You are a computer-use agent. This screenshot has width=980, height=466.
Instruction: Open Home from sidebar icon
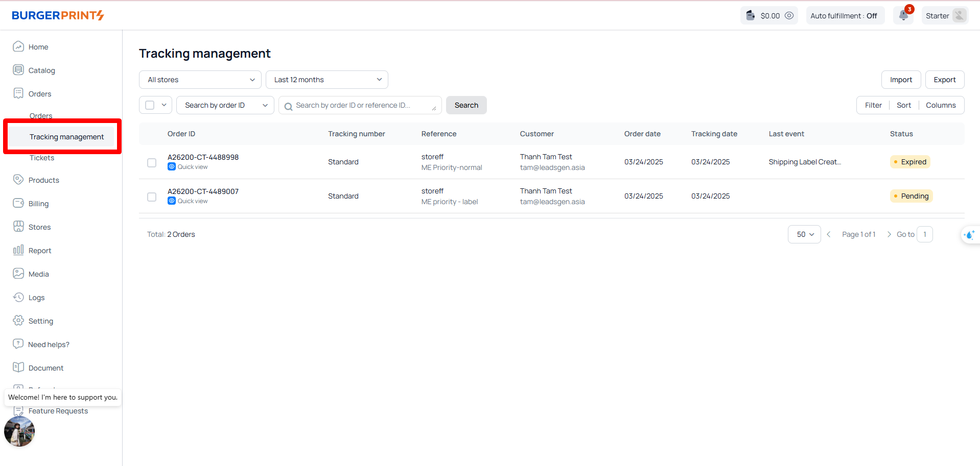(18, 46)
